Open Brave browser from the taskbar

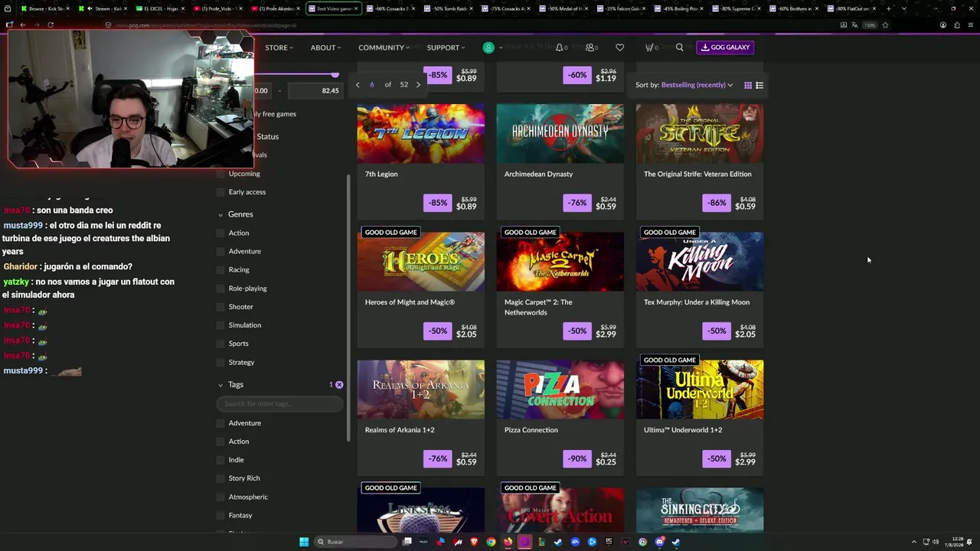474,542
